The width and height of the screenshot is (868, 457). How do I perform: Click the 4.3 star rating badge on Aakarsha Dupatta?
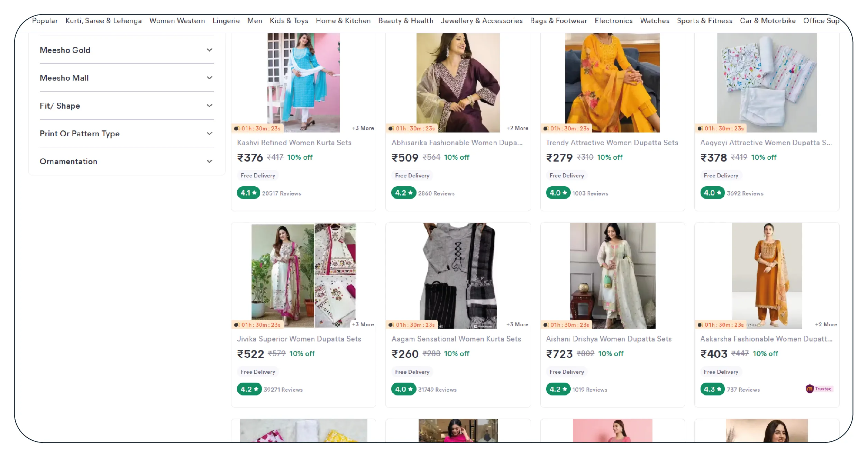[712, 389]
